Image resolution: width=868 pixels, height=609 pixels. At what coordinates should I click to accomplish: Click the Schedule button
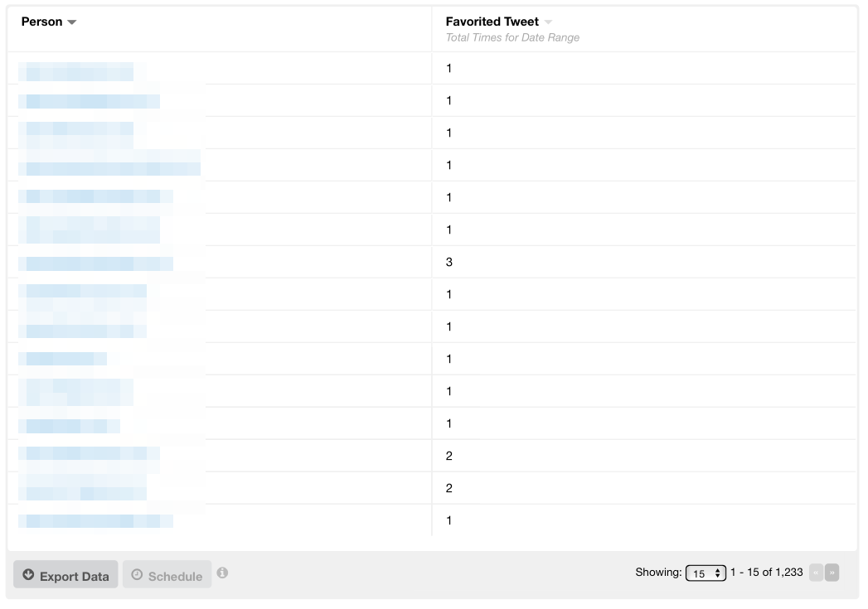point(167,574)
